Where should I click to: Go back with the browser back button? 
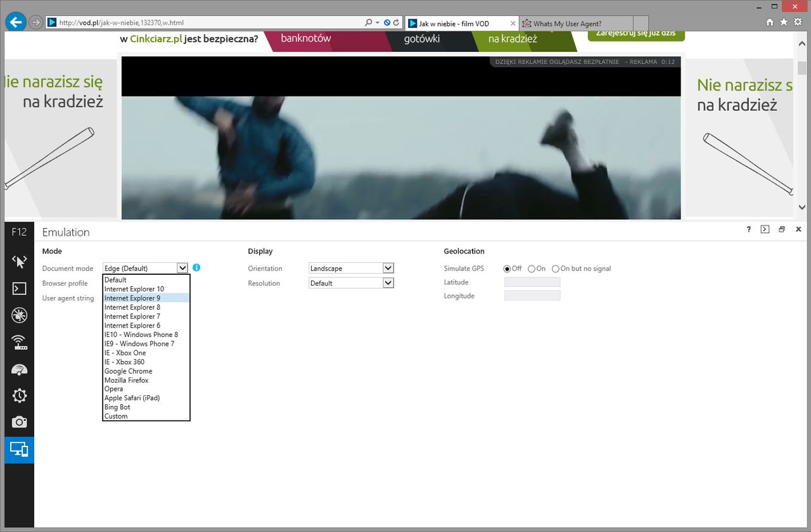tap(15, 22)
